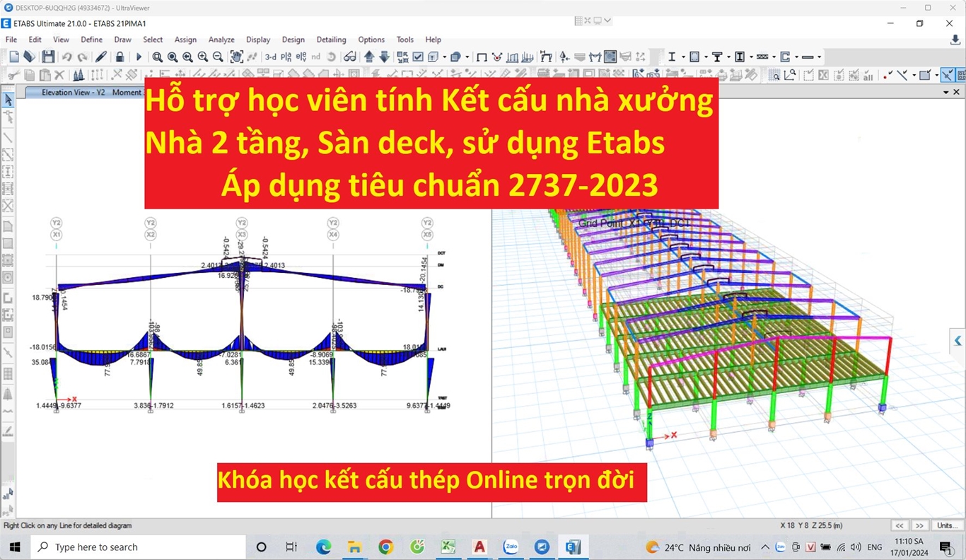Screen dimensions: 966x560
Task: Expand the right side panel chevron
Action: pos(958,342)
